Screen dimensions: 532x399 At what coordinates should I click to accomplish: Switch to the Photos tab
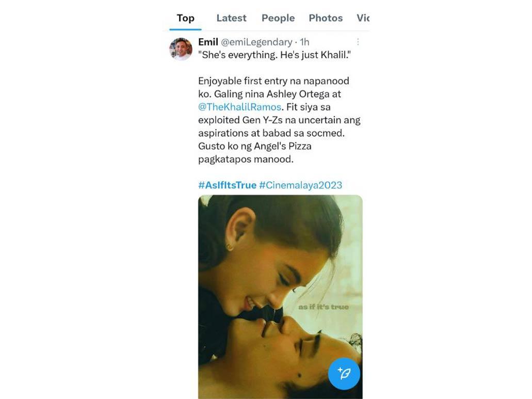326,18
